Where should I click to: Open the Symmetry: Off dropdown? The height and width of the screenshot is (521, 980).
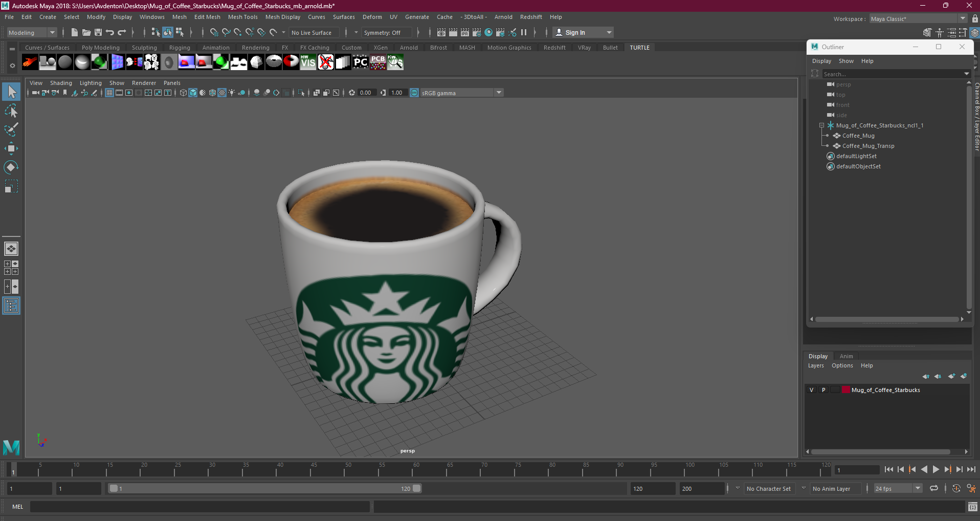387,32
